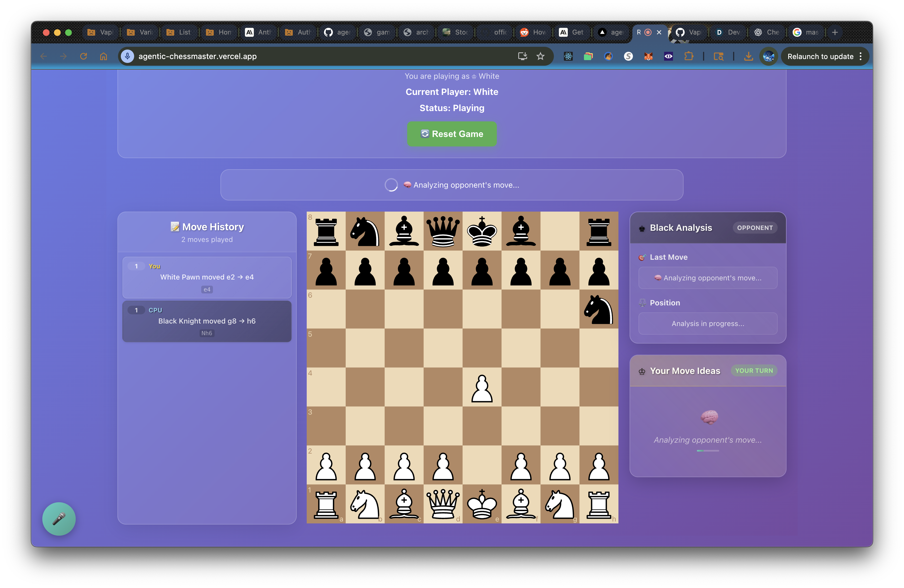Select the black knight on h6
Viewport: 904px width, 588px height.
point(598,309)
